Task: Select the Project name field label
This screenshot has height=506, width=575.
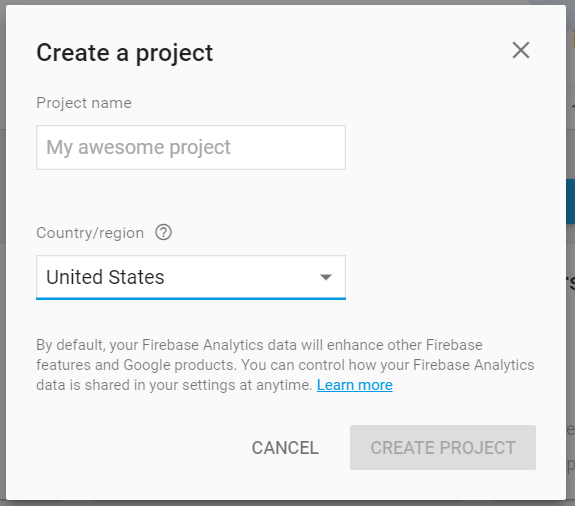Action: (x=84, y=103)
